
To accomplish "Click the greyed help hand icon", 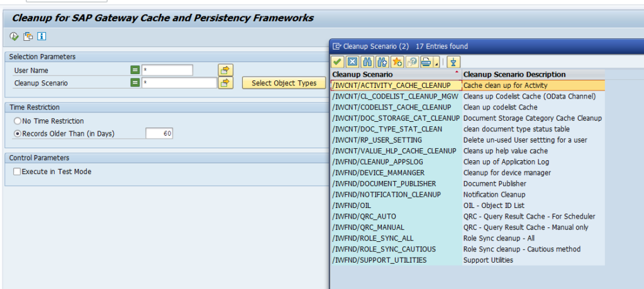I will 411,62.
